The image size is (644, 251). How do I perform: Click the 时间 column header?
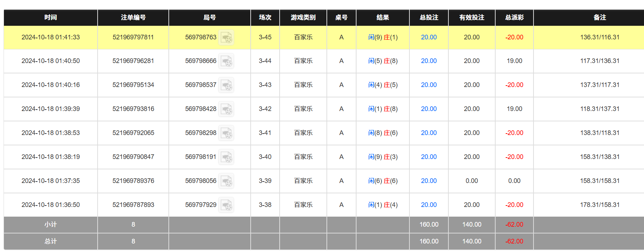50,18
